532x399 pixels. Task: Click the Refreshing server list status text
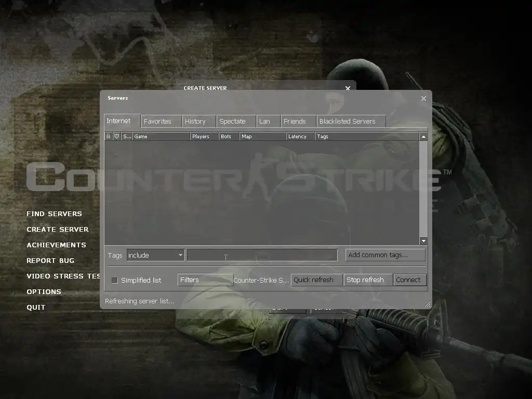(139, 301)
